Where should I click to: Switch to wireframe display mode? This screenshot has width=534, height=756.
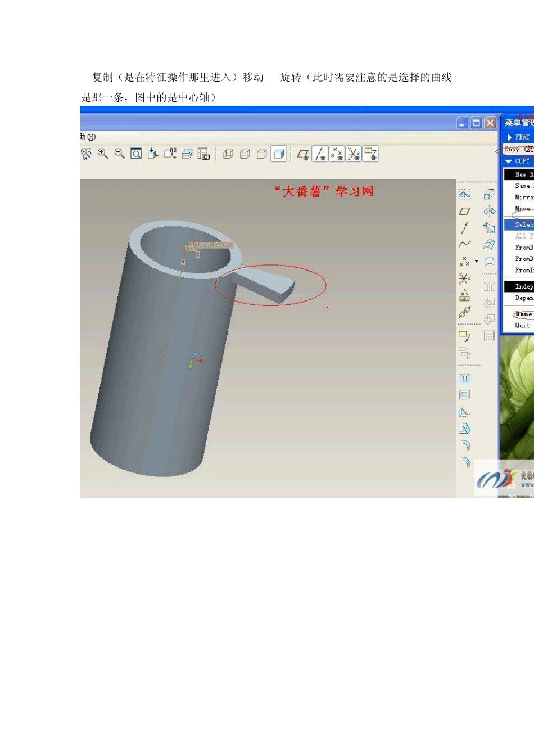pos(228,154)
